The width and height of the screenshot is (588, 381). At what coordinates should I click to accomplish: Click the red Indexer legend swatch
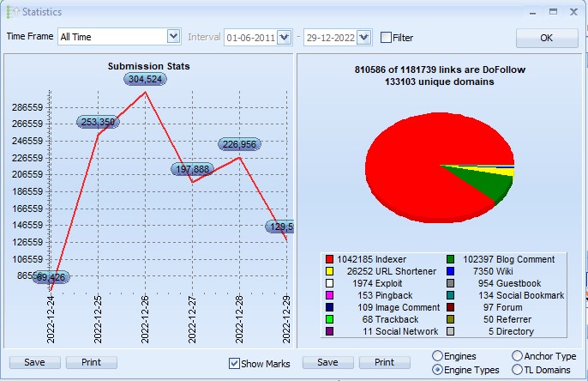329,259
